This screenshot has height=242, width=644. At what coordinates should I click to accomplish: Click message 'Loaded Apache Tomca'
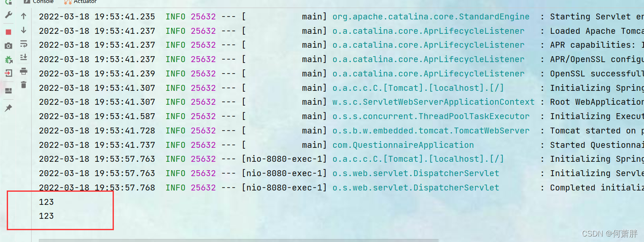[x=597, y=31]
